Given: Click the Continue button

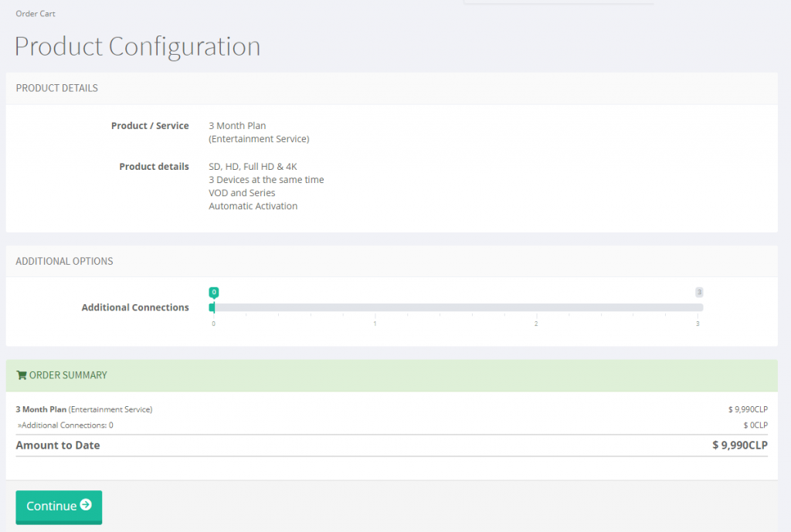Looking at the screenshot, I should [59, 507].
